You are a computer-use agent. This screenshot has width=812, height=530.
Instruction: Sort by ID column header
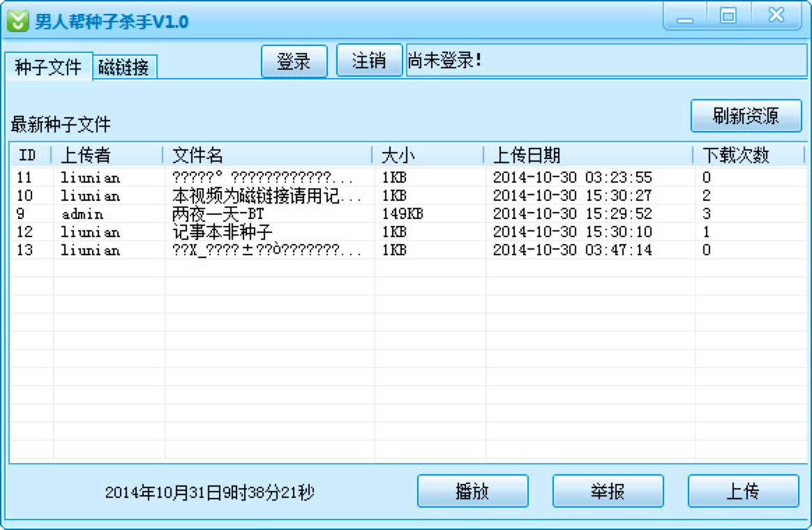tap(31, 155)
